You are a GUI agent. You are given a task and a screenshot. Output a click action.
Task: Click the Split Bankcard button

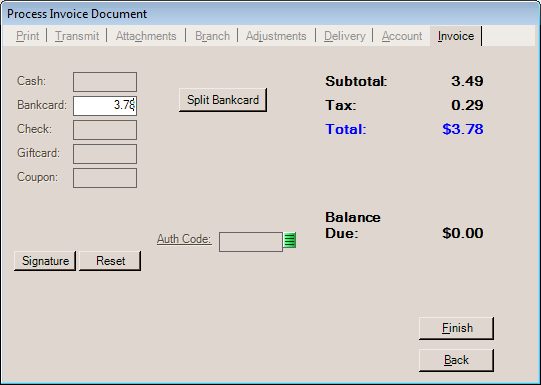[x=223, y=100]
